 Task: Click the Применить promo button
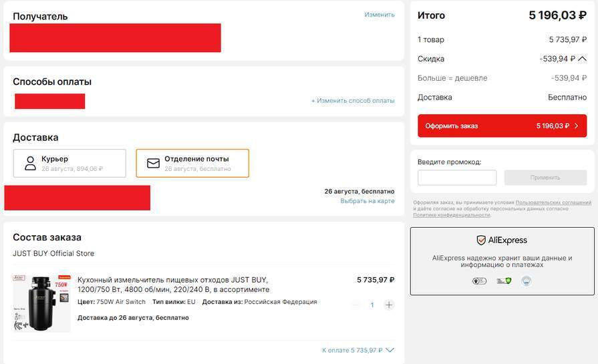(545, 178)
